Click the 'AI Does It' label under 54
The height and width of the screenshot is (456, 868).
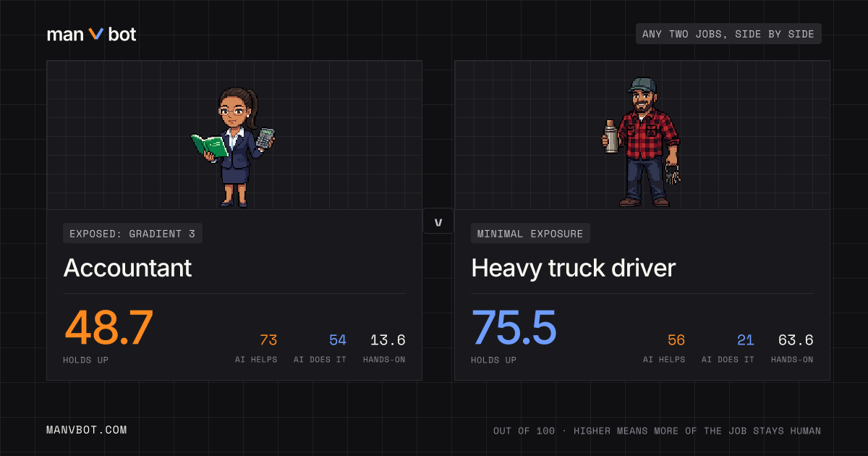pyautogui.click(x=320, y=360)
